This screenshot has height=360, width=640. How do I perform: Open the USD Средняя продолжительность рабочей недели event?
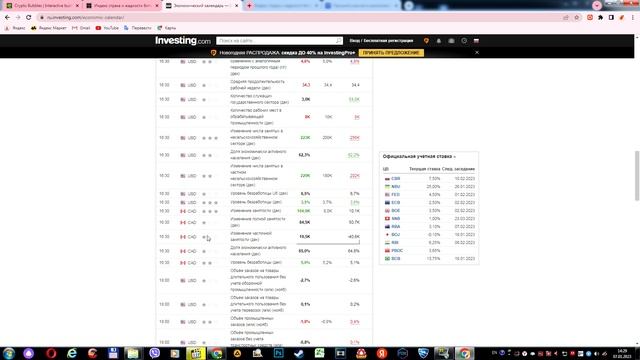[258, 85]
